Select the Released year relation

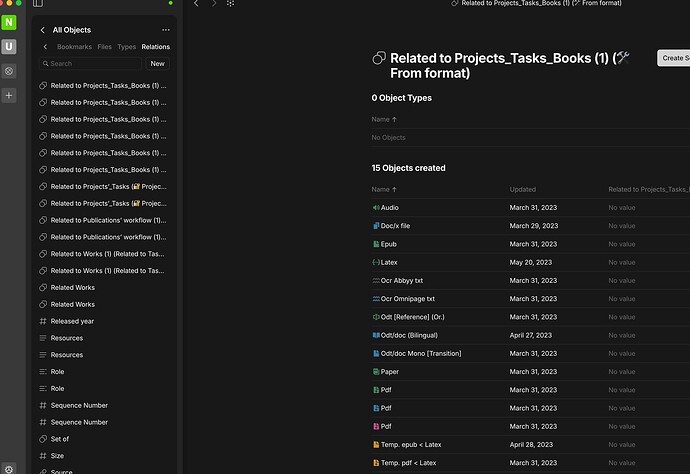click(104, 321)
